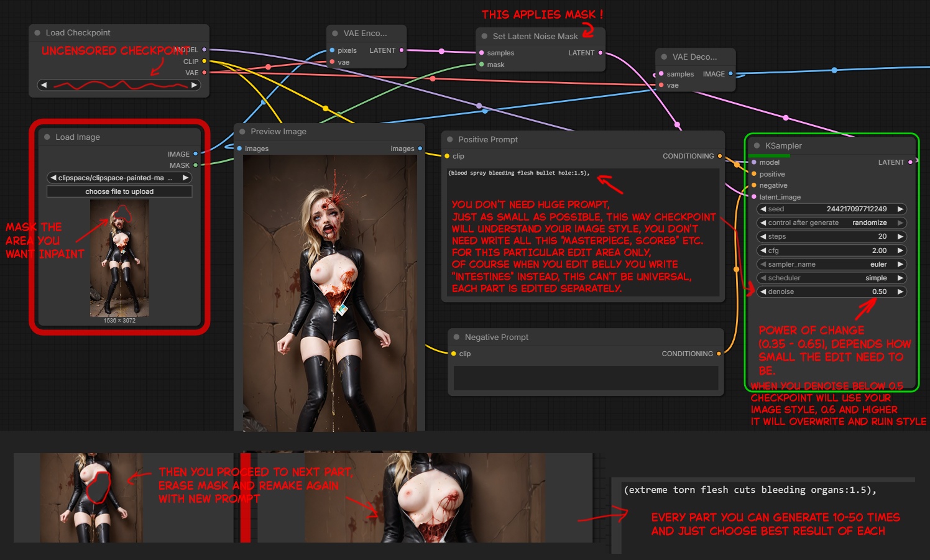Open the sampler_name euler dropdown
Screen dimensions: 930x560
click(x=831, y=264)
